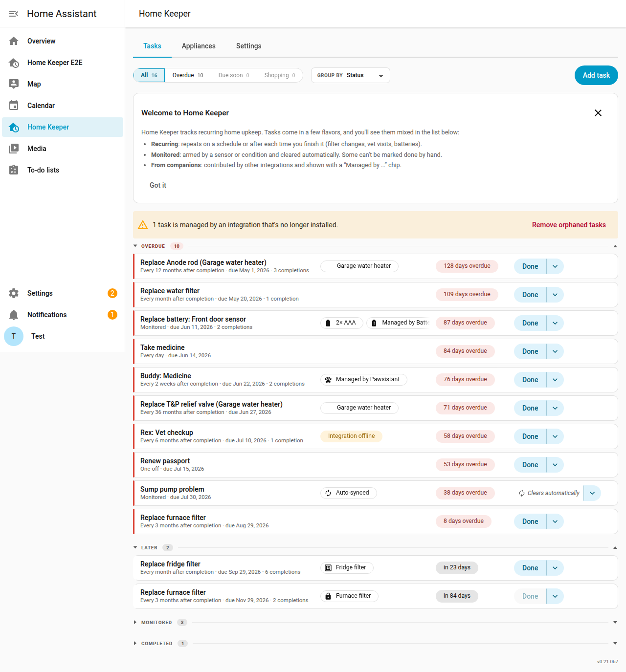
Task: Open the Group by Status dropdown
Action: pyautogui.click(x=351, y=75)
